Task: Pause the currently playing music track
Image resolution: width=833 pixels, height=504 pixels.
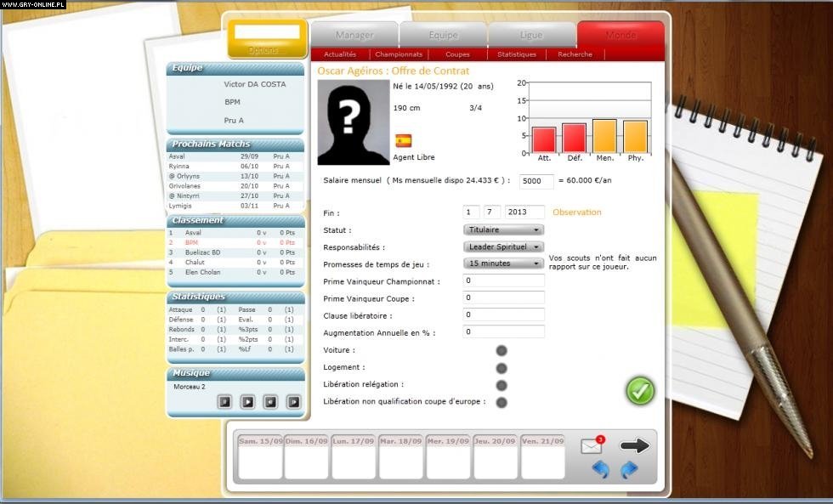Action: (x=225, y=400)
